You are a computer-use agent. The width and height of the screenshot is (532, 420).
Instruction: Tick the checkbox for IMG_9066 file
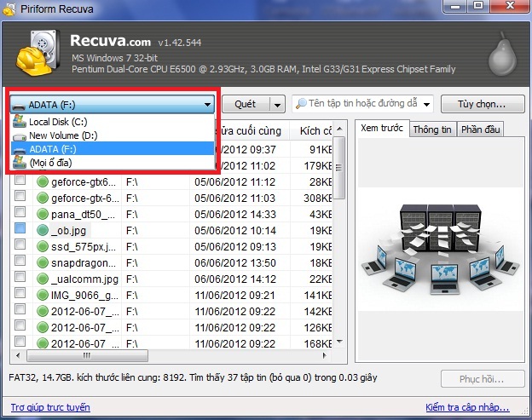click(x=20, y=293)
